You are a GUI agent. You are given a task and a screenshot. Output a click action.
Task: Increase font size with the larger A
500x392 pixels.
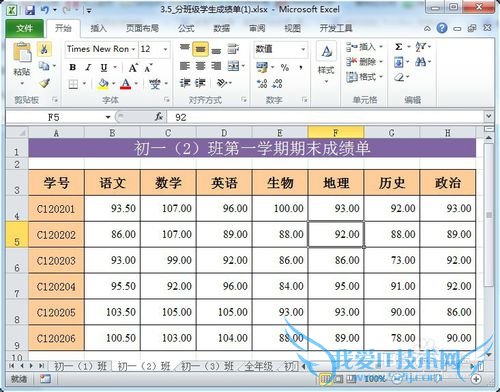pos(133,68)
